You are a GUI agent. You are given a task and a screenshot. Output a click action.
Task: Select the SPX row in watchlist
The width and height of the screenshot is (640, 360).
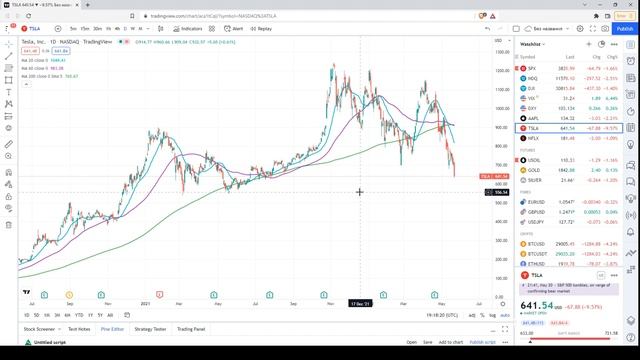pyautogui.click(x=569, y=68)
